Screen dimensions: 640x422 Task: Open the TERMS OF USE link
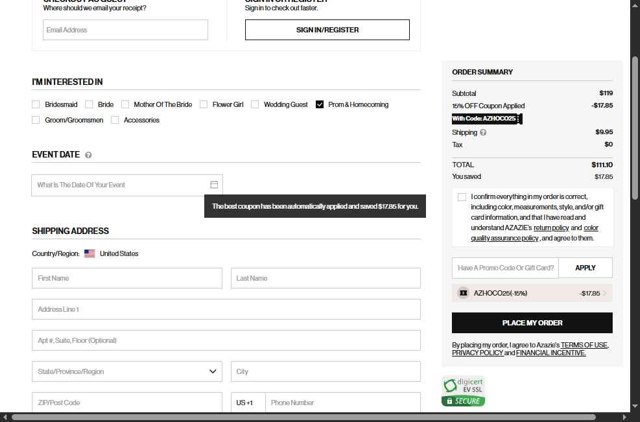[584, 345]
